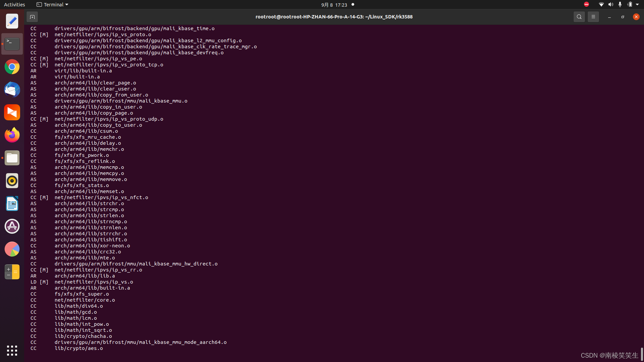Open the terminal hamburger menu
Screen dimensions: 644x362
click(593, 17)
